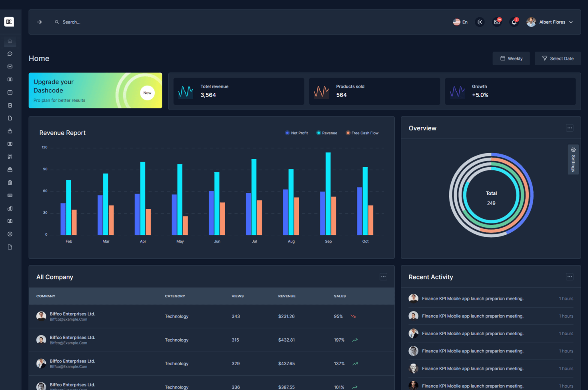Open the messages envelope icon with badge
Screen dimensions: 588x390
point(497,22)
